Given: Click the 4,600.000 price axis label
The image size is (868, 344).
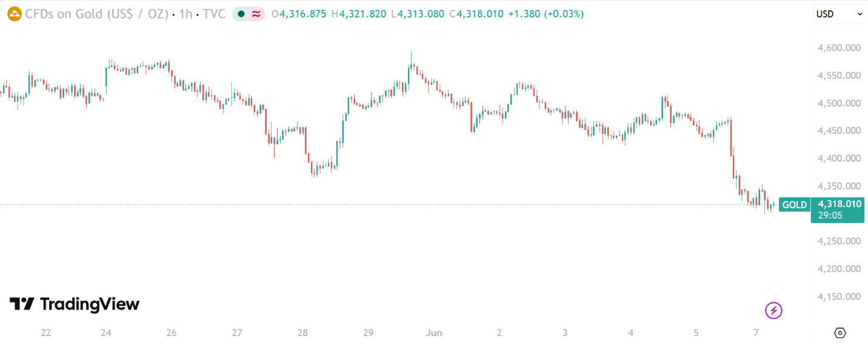Looking at the screenshot, I should pos(840,48).
